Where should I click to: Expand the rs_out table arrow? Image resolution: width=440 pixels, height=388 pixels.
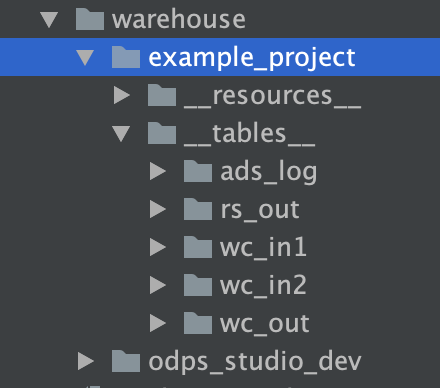point(158,210)
